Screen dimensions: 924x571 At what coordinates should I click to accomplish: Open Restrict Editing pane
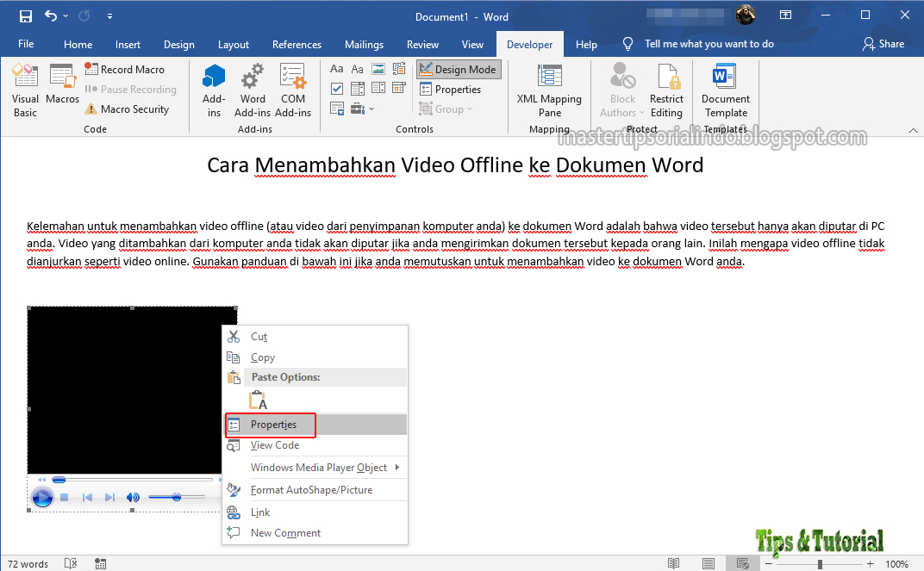(x=666, y=90)
